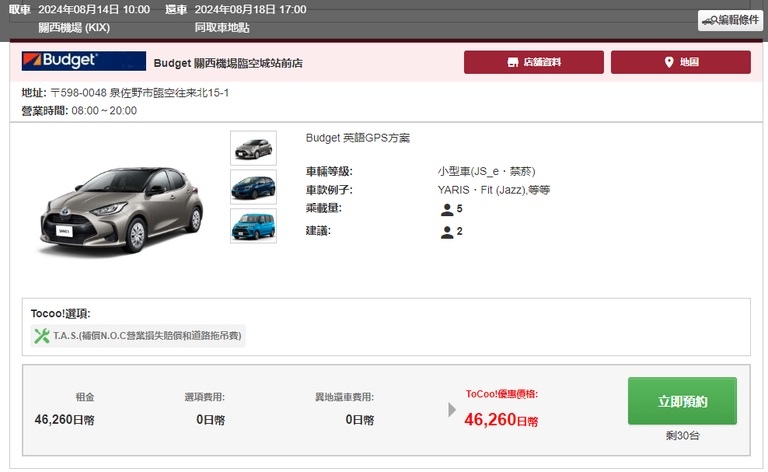Select the dark blue car thumbnail
768x472 pixels.
tap(253, 187)
